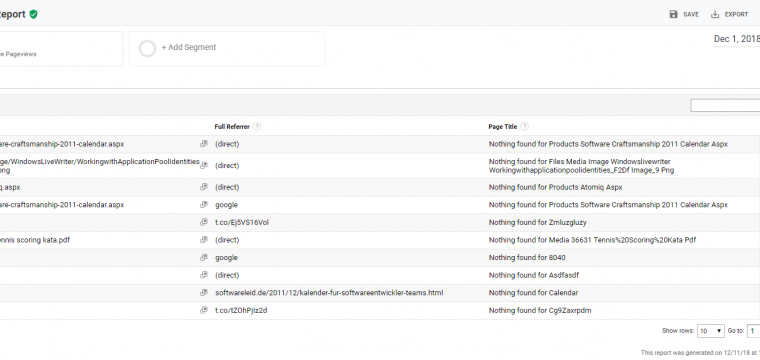
Task: Select referrer t.co/tZOhPjIz2d
Action: pyautogui.click(x=241, y=311)
